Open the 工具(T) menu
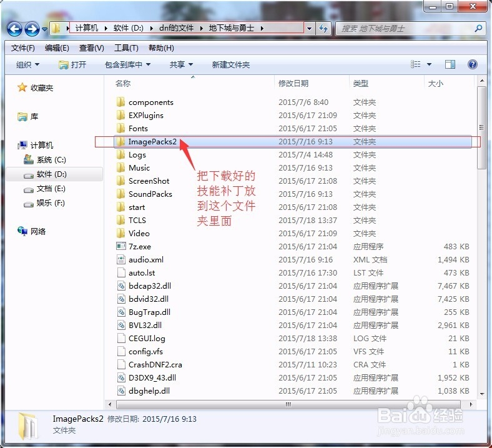 click(126, 48)
